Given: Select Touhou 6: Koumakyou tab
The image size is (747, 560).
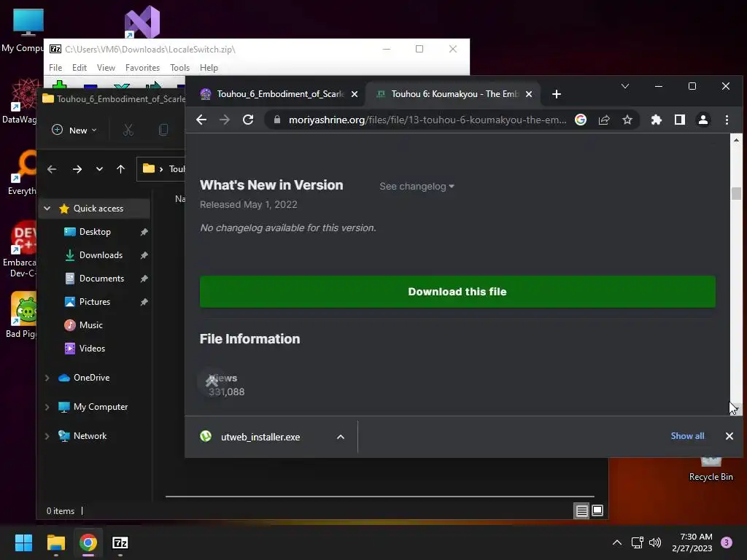Looking at the screenshot, I should tap(454, 94).
